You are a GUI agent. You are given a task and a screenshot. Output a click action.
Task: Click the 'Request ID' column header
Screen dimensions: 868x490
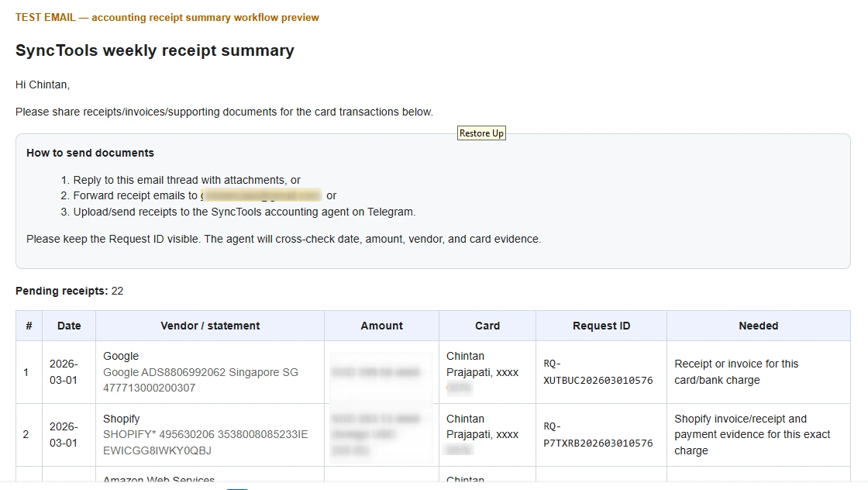click(x=601, y=326)
